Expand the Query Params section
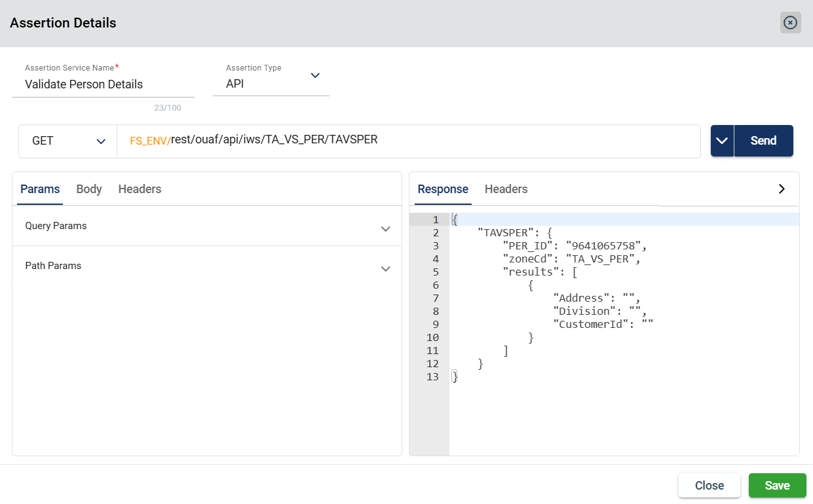This screenshot has width=813, height=504. 385,228
